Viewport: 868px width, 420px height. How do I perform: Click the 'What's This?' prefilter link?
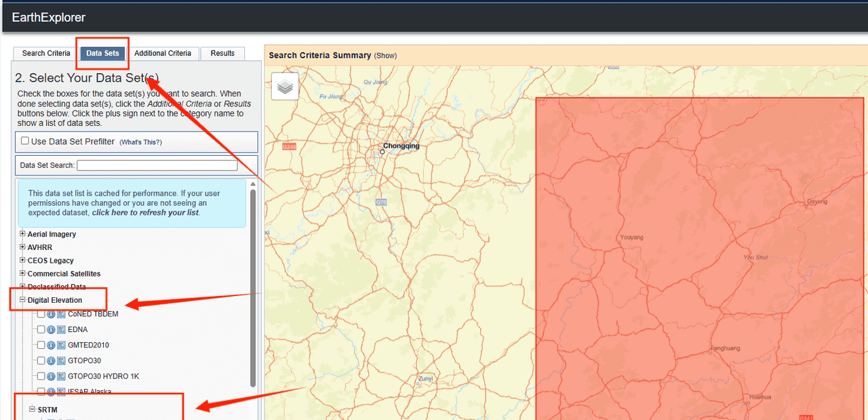click(140, 142)
